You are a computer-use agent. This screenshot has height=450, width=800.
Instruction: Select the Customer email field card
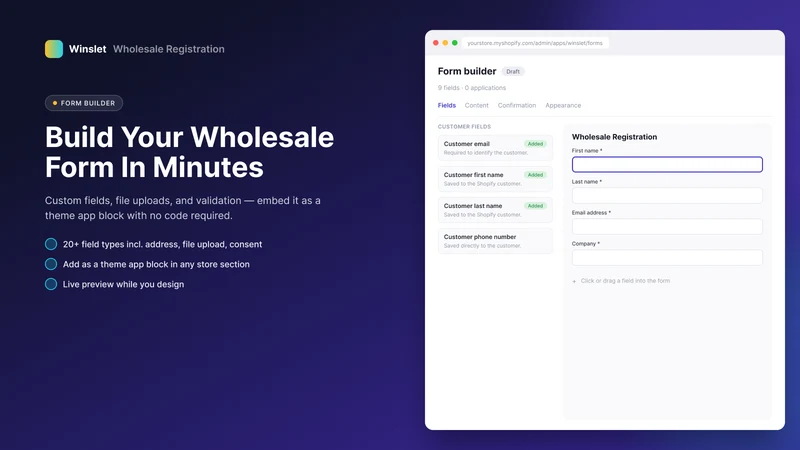coord(495,148)
